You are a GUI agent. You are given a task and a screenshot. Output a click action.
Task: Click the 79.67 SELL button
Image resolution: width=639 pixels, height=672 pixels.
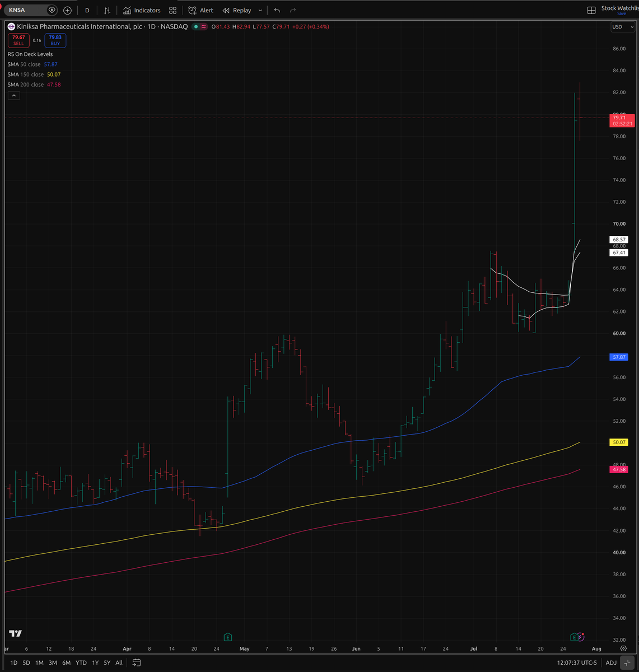click(x=18, y=40)
